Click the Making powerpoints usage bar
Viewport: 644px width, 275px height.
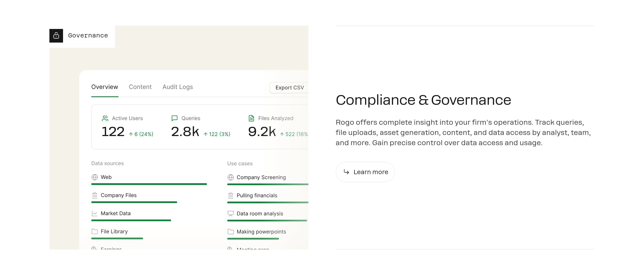click(253, 239)
